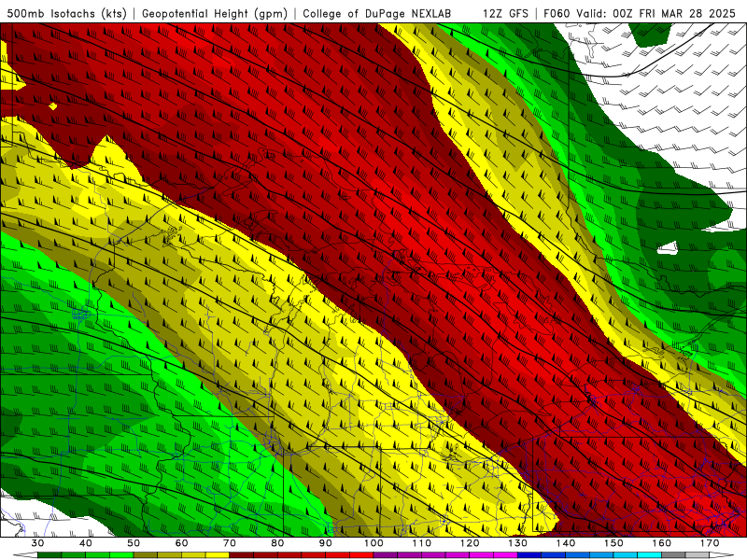
Task: Click the 'College of DuPage NEXLAB' credit
Action: 377,13
